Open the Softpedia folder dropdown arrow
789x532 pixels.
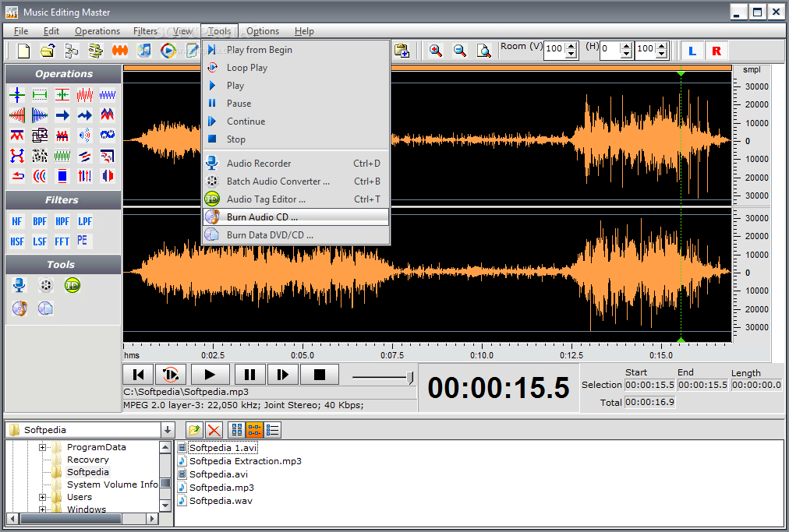coord(168,430)
